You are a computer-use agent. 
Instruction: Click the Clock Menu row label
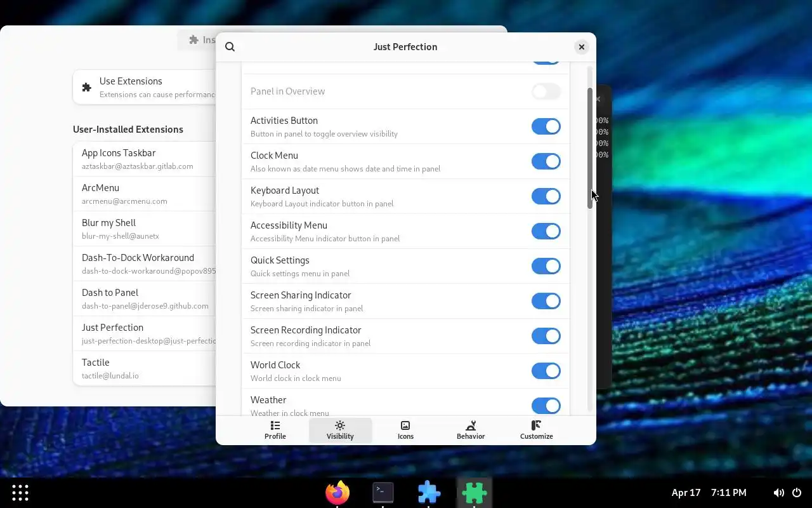click(x=274, y=156)
